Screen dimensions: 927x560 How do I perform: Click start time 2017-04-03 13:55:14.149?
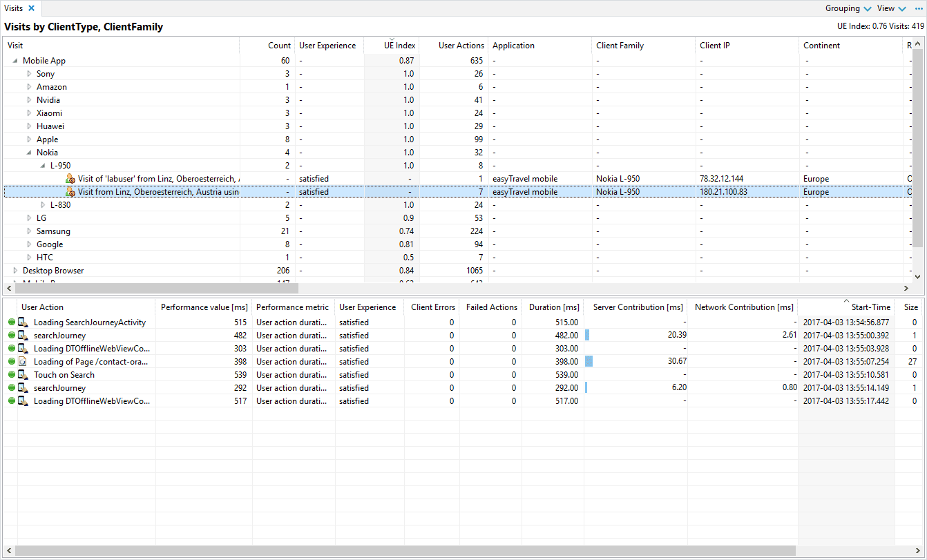click(x=846, y=388)
